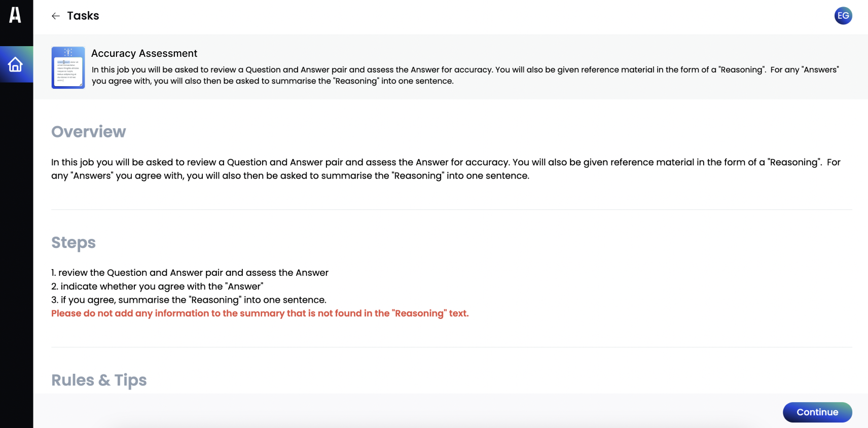
Task: Click the red warning about adding information
Action: pyautogui.click(x=260, y=313)
